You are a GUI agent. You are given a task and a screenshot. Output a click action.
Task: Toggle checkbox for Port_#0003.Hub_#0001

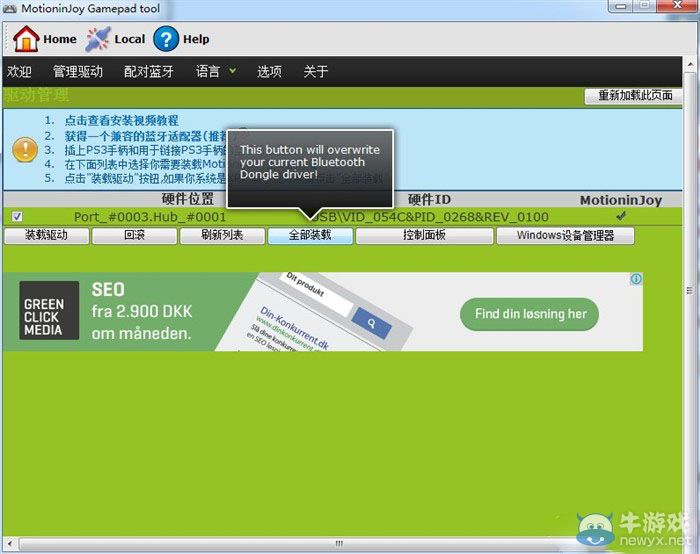[17, 217]
